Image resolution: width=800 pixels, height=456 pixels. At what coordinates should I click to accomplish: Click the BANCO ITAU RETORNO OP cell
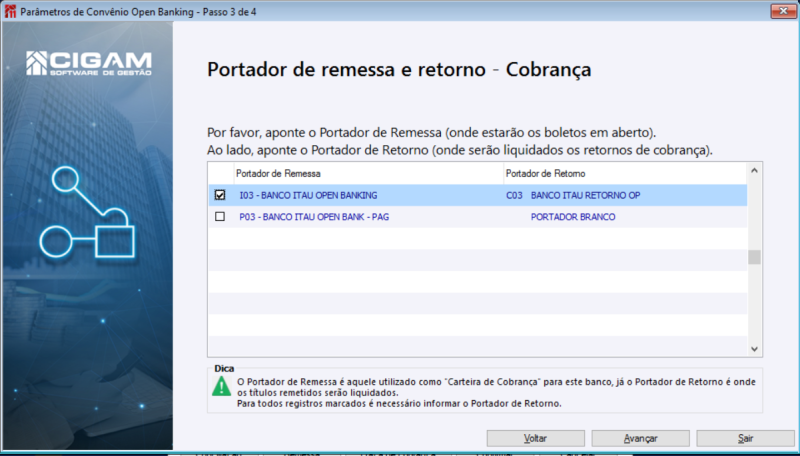click(x=585, y=195)
